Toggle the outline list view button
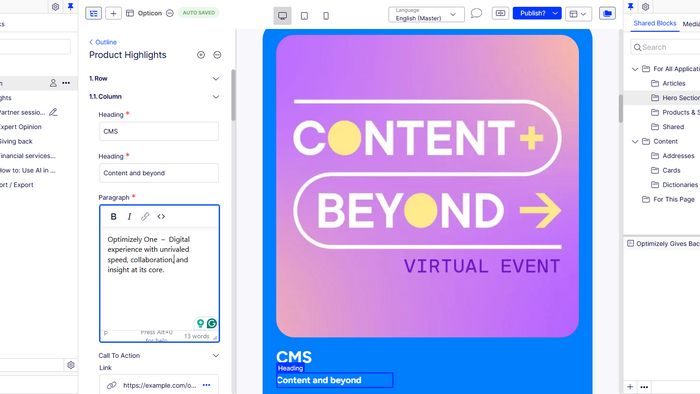This screenshot has width=700, height=394. pyautogui.click(x=93, y=13)
